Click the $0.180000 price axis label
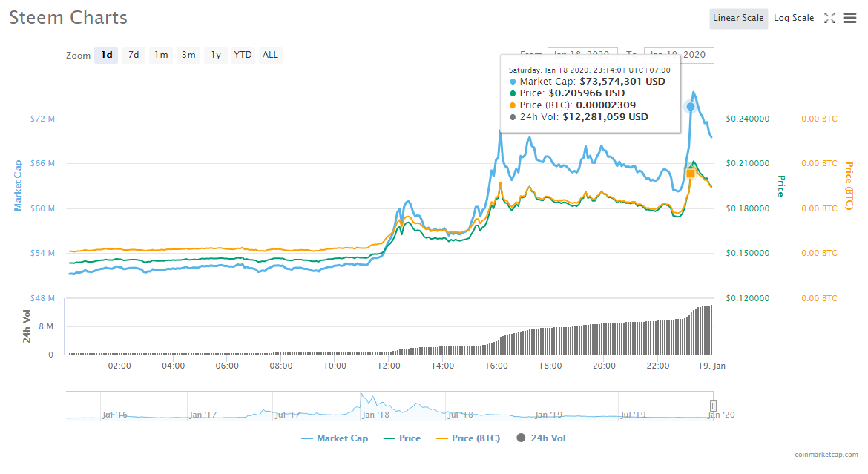 coord(747,208)
